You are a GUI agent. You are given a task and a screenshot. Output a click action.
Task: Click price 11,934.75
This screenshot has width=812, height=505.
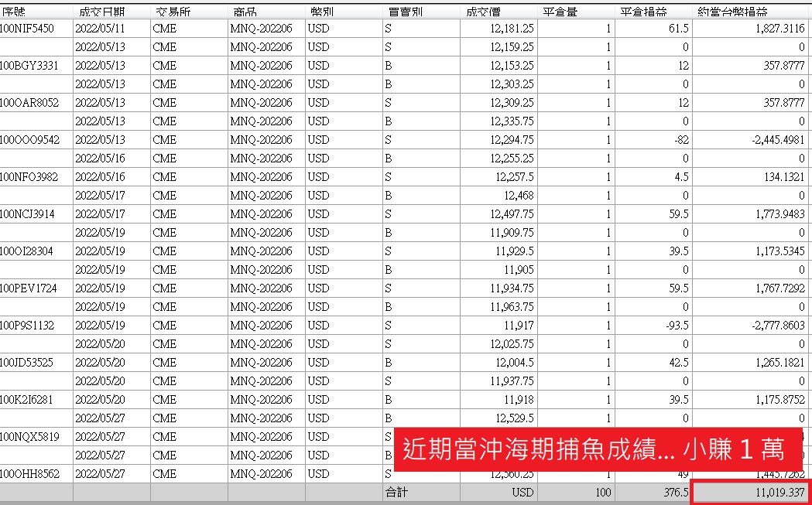(x=512, y=288)
